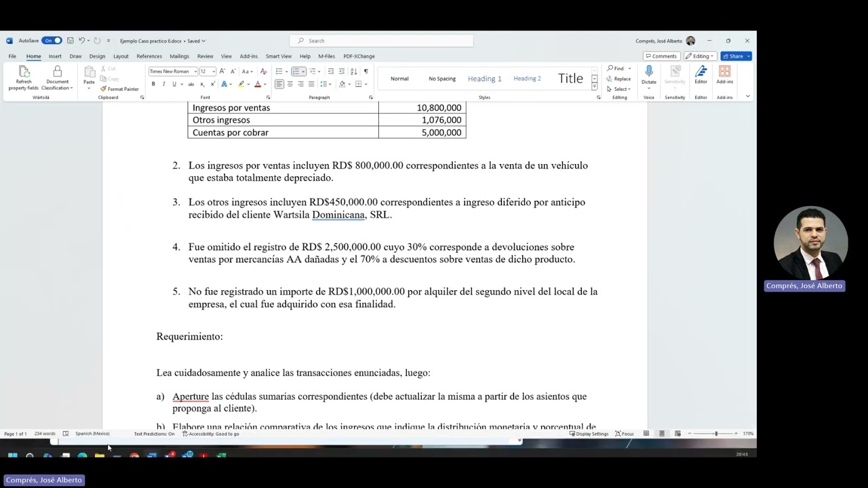Toggle Superscript formatting

click(x=213, y=84)
